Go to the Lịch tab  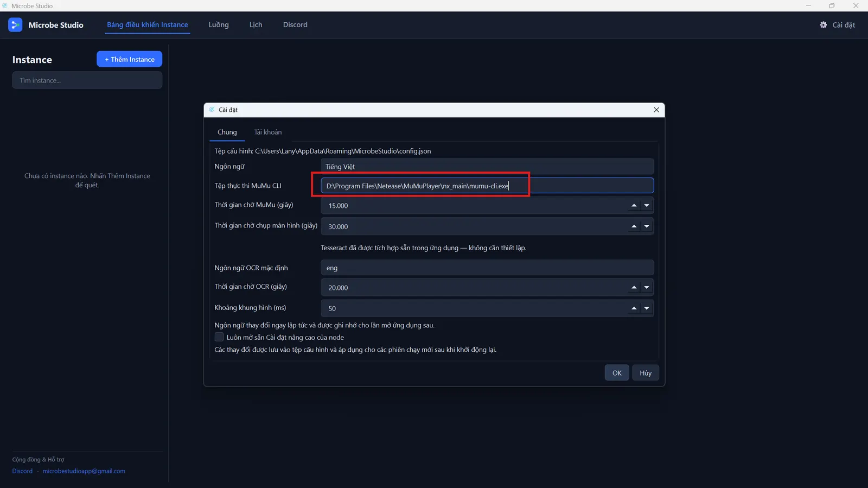pos(256,25)
